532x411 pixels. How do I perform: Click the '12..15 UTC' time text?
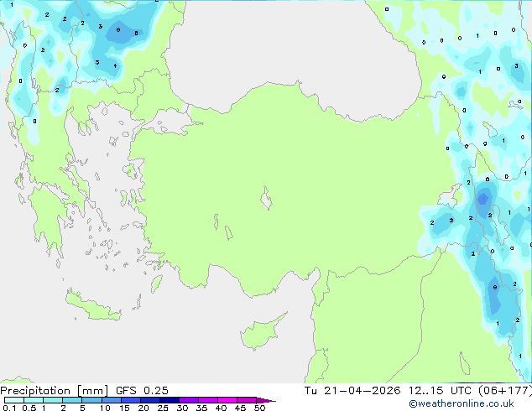click(x=440, y=391)
